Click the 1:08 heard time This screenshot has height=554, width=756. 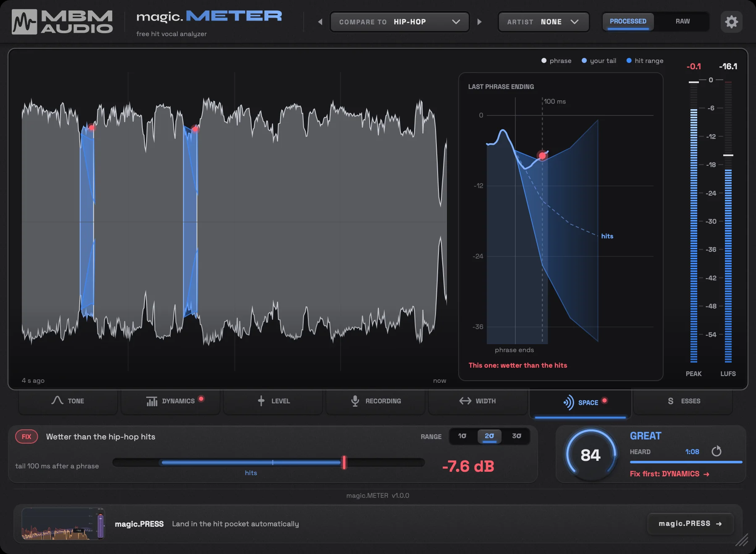692,452
